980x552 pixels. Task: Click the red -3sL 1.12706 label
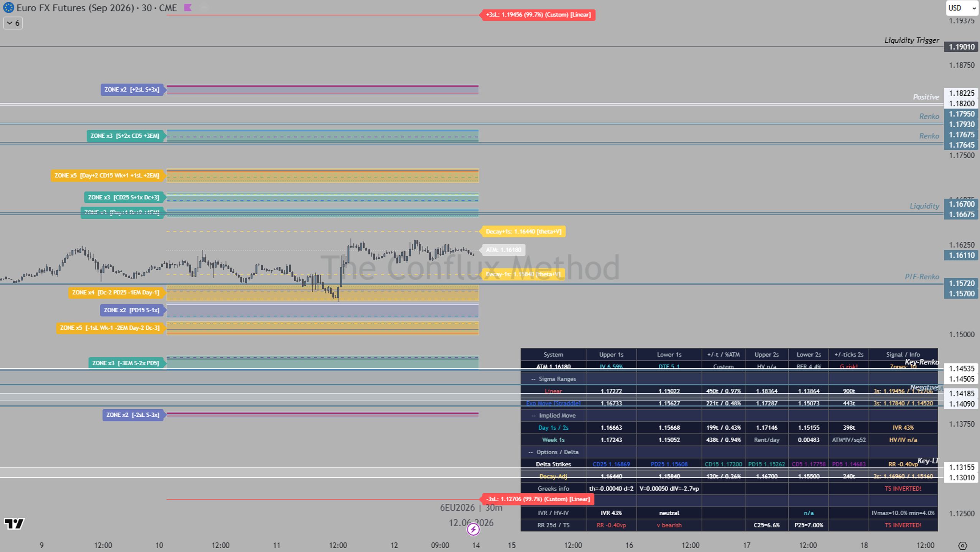point(538,499)
